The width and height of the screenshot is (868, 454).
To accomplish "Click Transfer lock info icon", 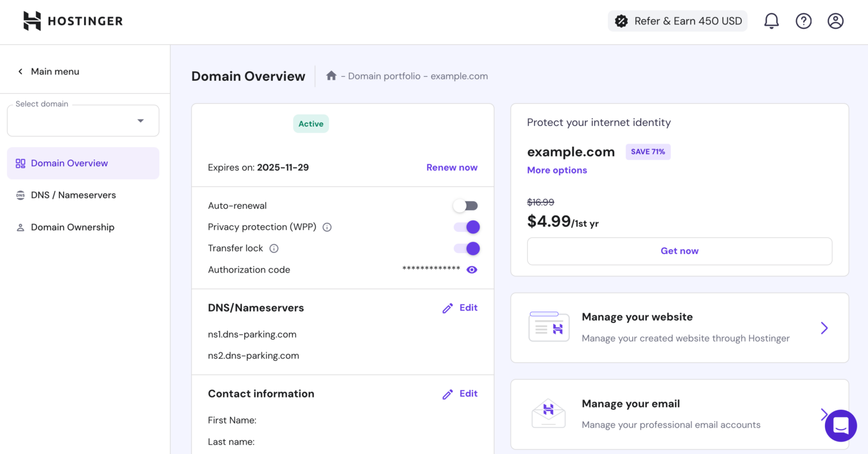I will 274,248.
